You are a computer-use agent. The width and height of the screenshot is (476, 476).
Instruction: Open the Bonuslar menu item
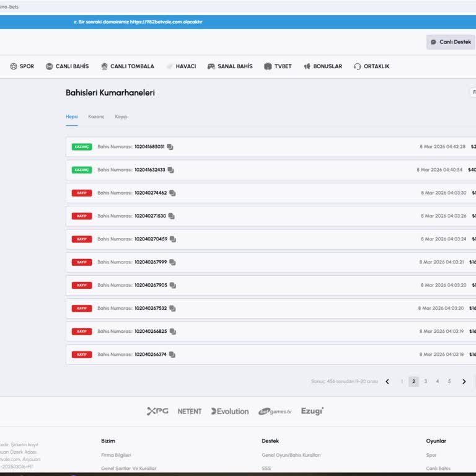tap(322, 66)
